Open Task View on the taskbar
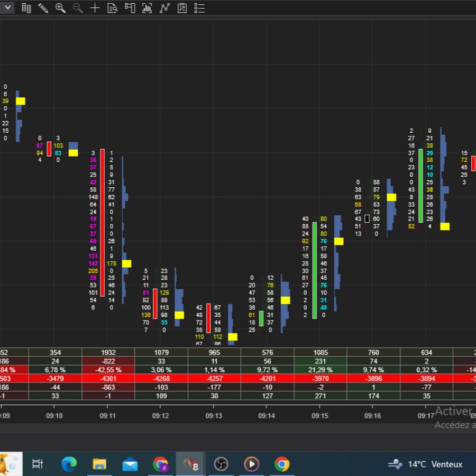Viewport: 476px width, 476px height. click(38, 464)
